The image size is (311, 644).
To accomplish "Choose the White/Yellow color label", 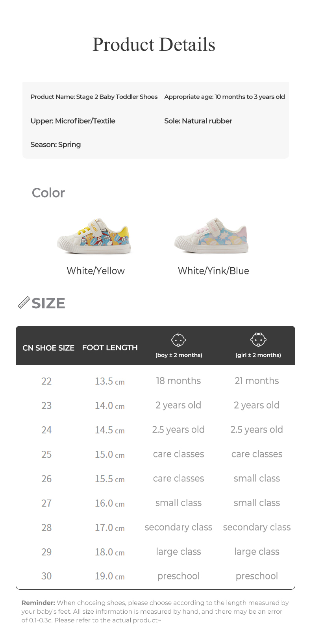I will click(x=96, y=271).
